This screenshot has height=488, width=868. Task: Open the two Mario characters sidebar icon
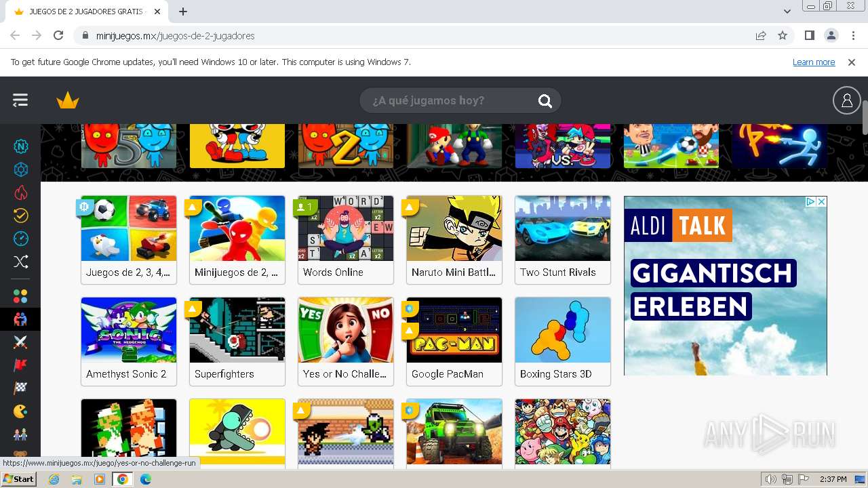coord(21,434)
